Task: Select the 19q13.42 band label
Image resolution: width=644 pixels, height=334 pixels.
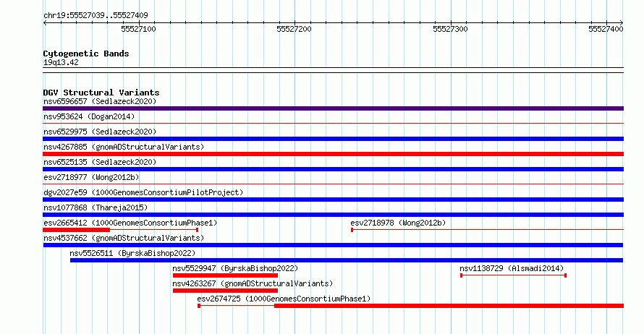Action: 61,62
